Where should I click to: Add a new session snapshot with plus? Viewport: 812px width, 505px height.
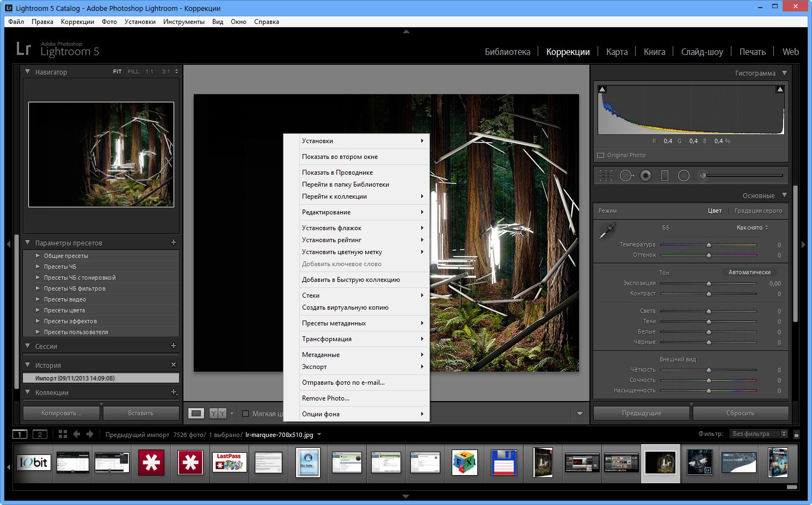click(x=174, y=346)
